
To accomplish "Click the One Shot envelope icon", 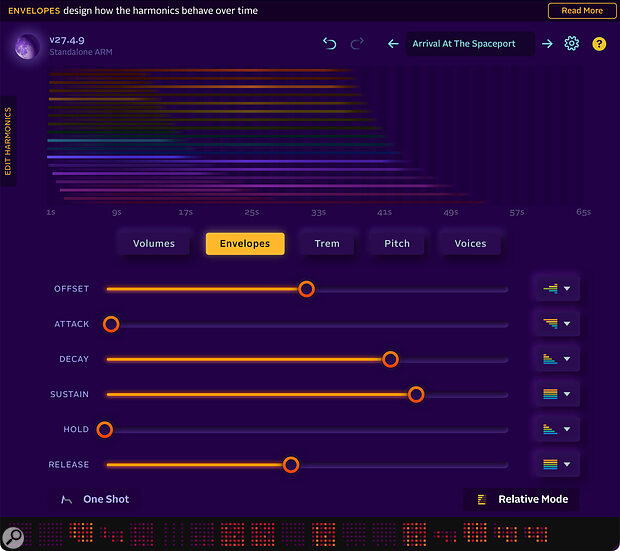I will point(66,500).
